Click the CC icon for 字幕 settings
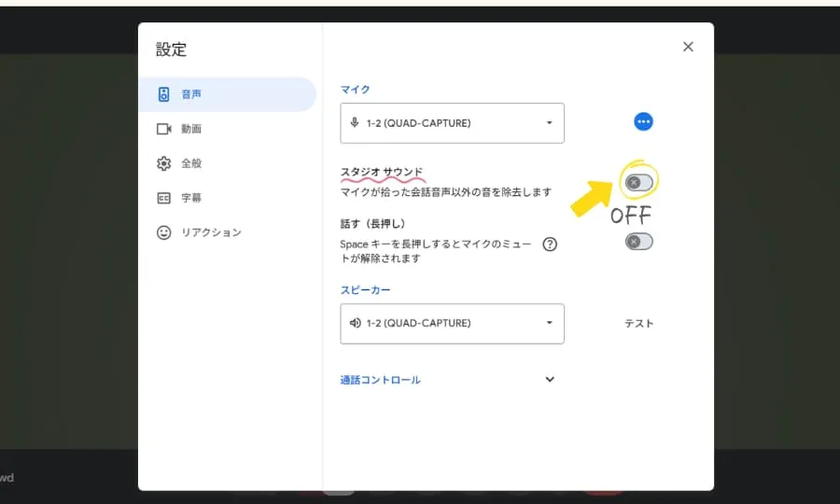The image size is (840, 504). (x=164, y=198)
